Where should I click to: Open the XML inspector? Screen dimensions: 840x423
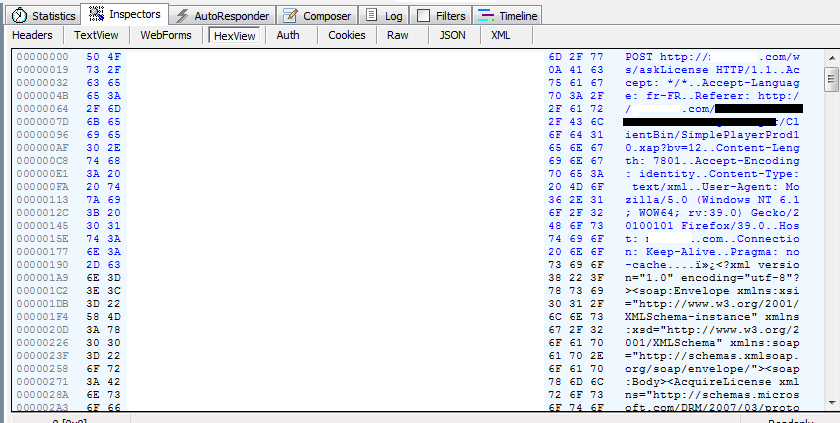[x=500, y=35]
